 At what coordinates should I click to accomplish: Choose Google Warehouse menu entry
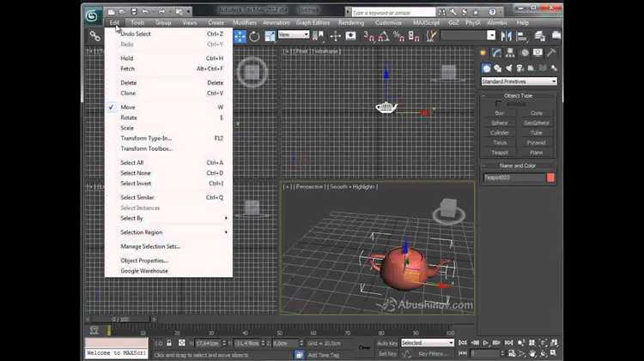pyautogui.click(x=168, y=271)
